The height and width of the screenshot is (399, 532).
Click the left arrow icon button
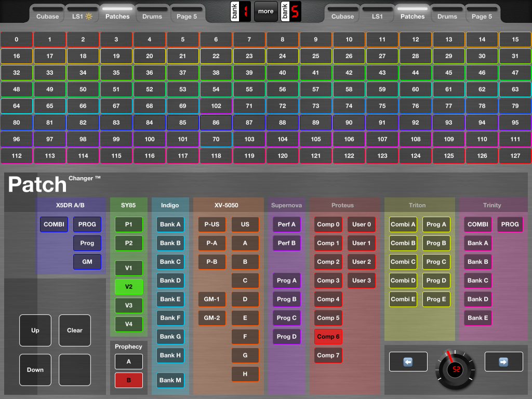(408, 362)
